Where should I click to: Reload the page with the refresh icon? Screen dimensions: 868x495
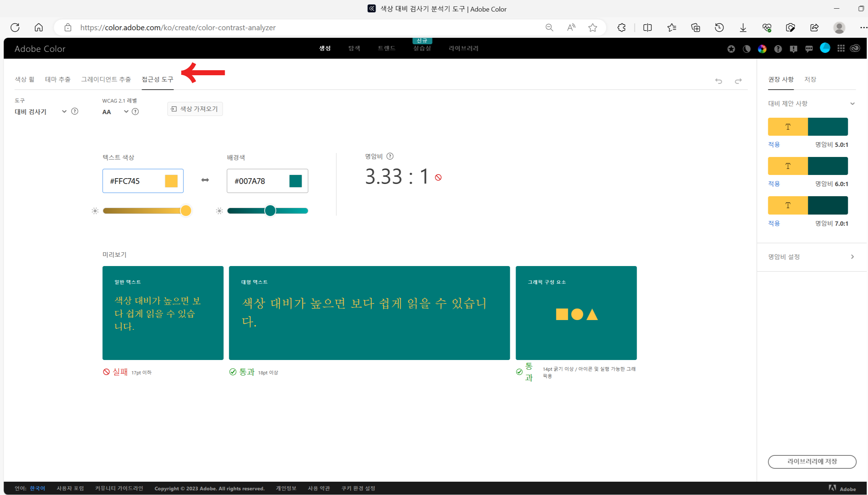(x=15, y=27)
